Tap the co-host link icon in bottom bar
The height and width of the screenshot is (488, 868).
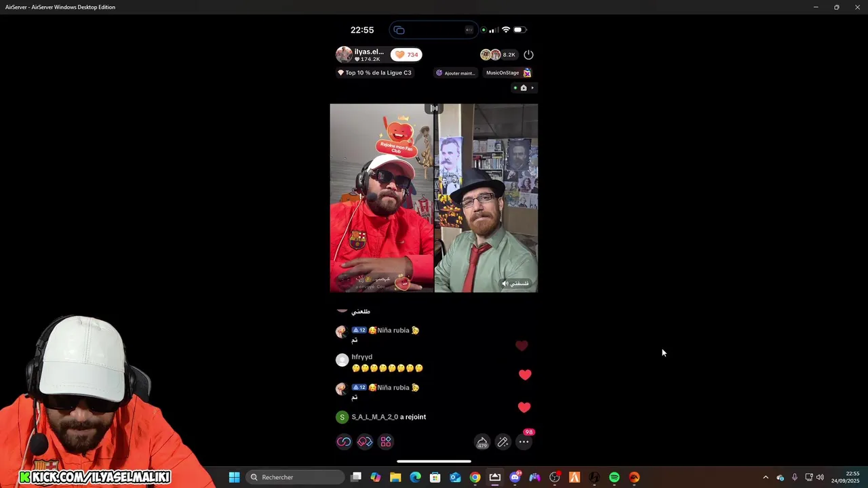point(344,442)
